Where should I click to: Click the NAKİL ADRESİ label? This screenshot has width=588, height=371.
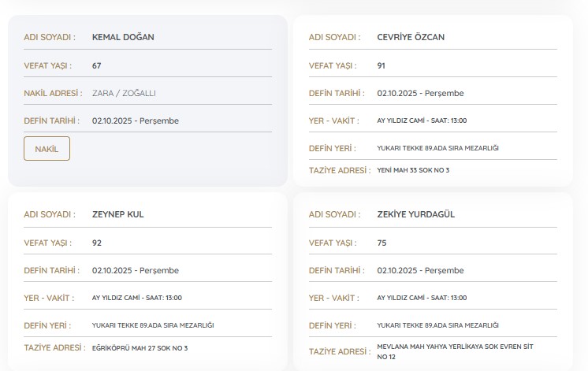[53, 93]
